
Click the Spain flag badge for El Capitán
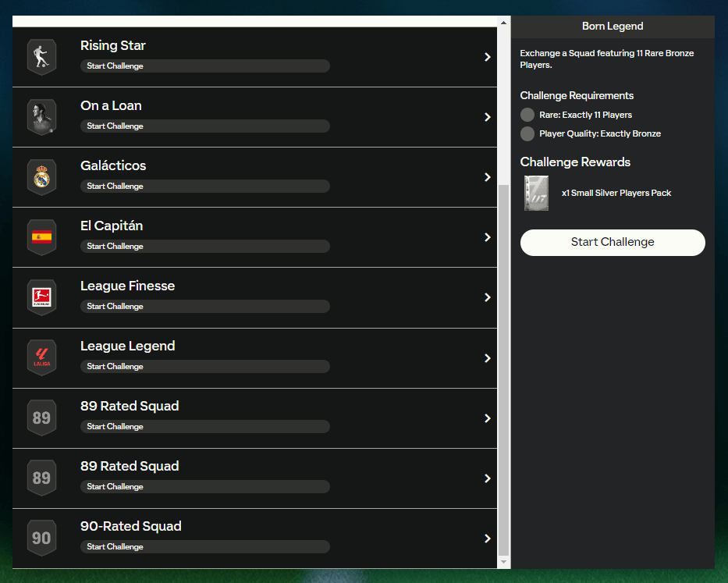[41, 237]
